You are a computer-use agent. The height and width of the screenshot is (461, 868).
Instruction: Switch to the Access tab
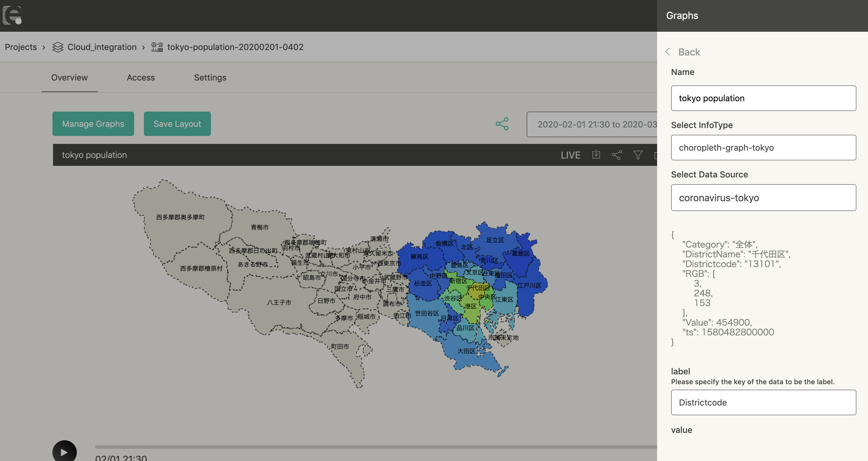tap(141, 77)
